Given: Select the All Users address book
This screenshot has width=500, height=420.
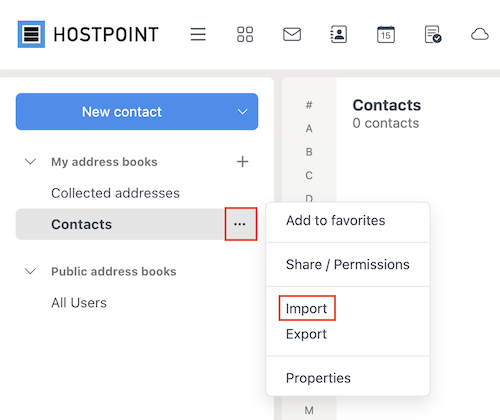Looking at the screenshot, I should coord(79,303).
